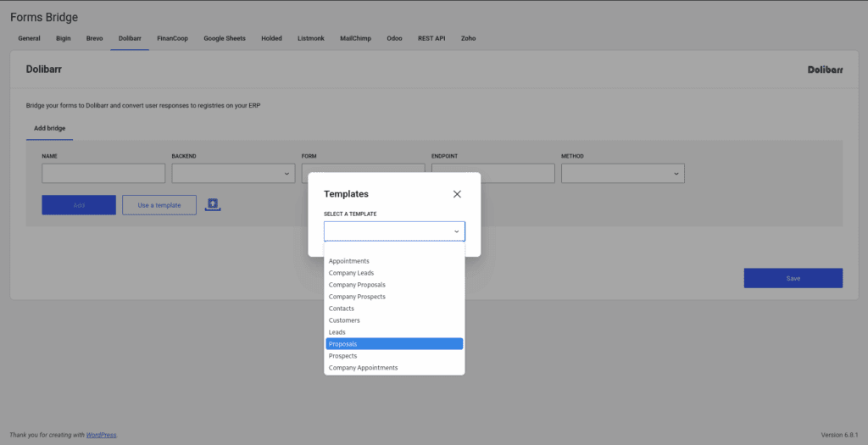Switch to the MailChimp tab

355,38
